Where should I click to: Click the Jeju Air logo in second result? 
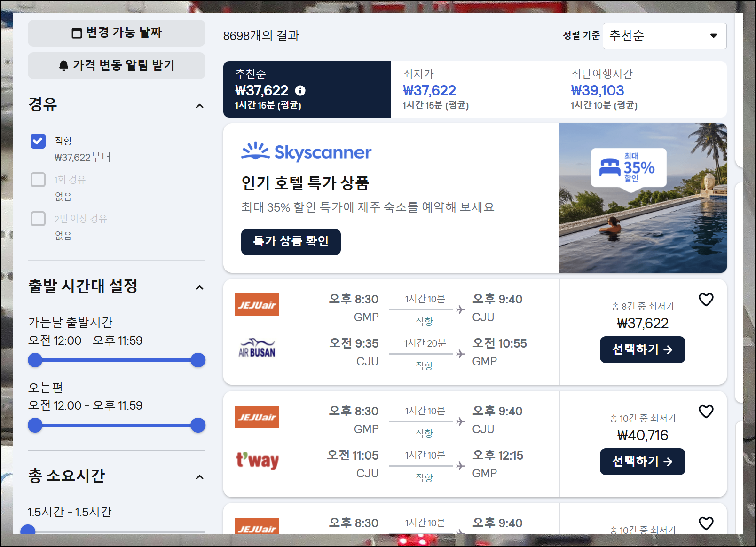[x=257, y=417]
